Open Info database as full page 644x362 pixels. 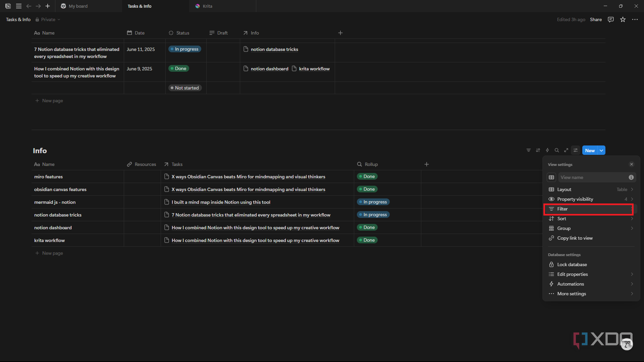(x=566, y=150)
